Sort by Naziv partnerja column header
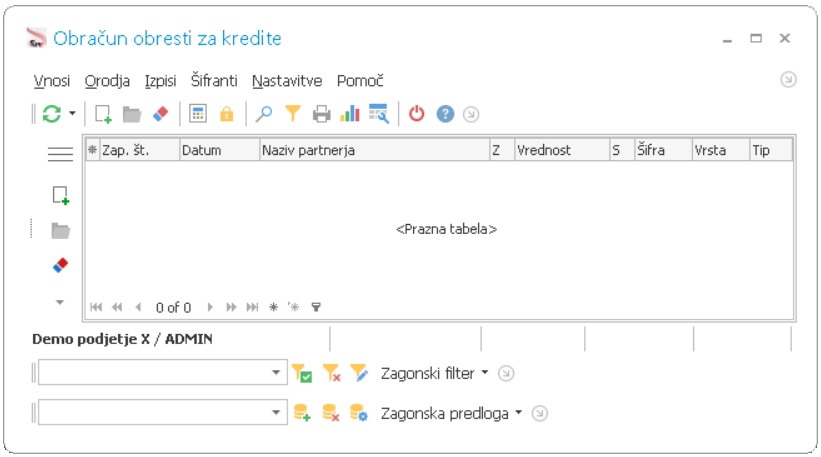The width and height of the screenshot is (821, 457). [x=374, y=150]
